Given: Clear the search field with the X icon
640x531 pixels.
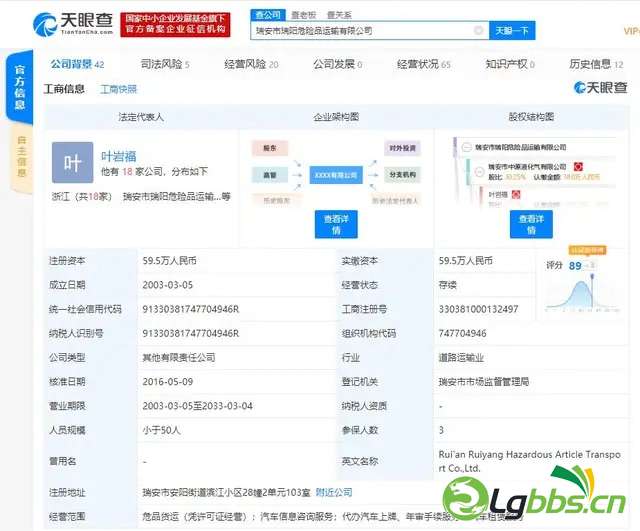Looking at the screenshot, I should pos(478,30).
